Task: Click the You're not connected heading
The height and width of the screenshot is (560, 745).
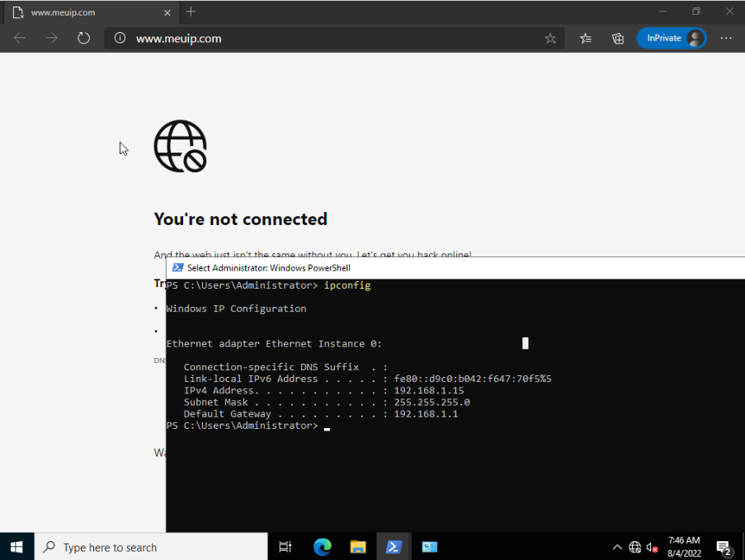Action: coord(240,219)
